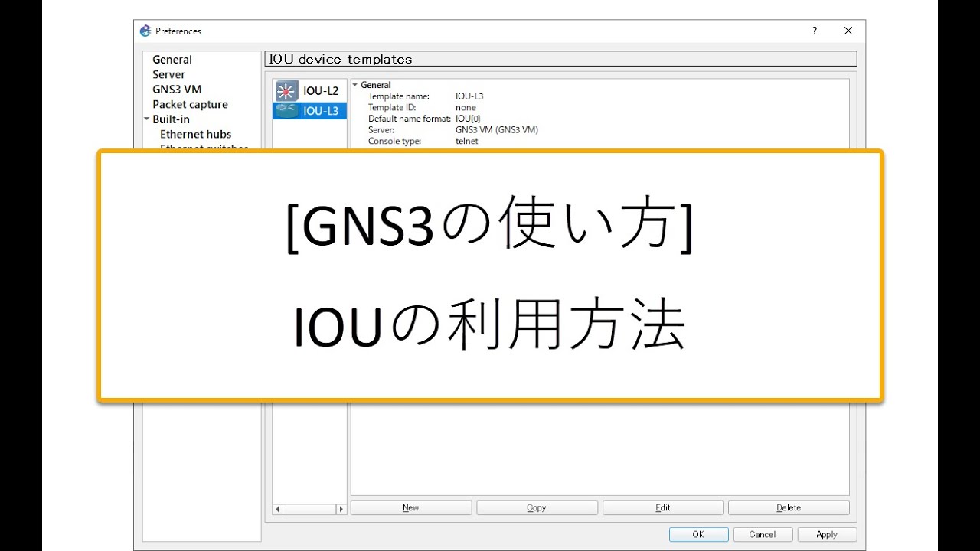
Task: Click the New template button
Action: click(411, 507)
